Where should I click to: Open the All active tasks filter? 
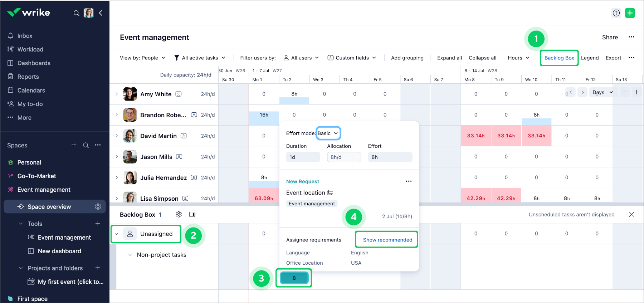(x=200, y=58)
